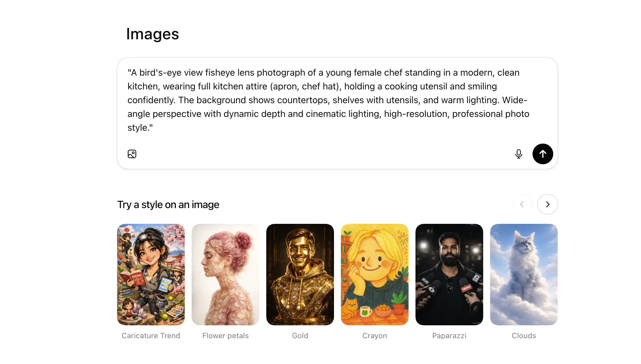Click the left chevron for previous styles

click(522, 204)
